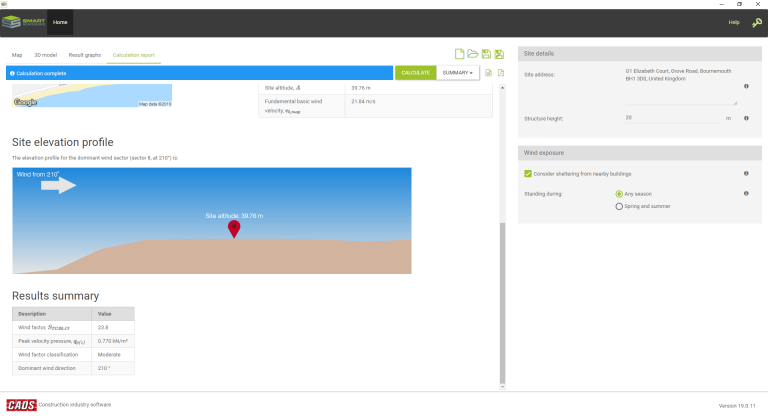Toggle Consider sheltering from nearby buildings
The image size is (768, 416).
[528, 173]
